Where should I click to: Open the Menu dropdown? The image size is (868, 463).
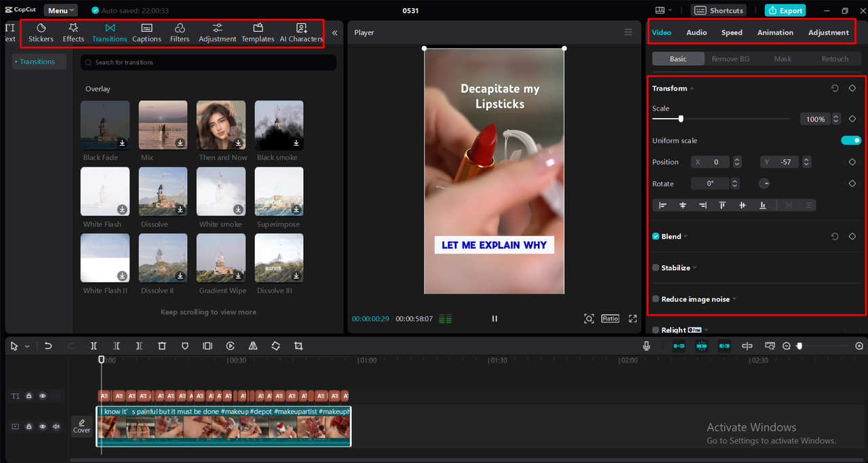tap(61, 10)
